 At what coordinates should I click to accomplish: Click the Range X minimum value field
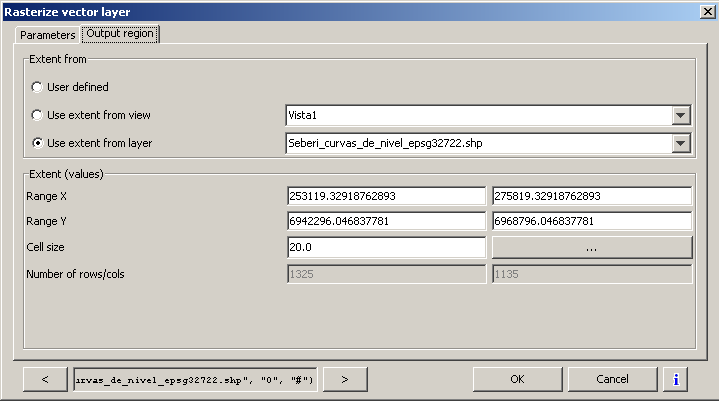pos(386,196)
